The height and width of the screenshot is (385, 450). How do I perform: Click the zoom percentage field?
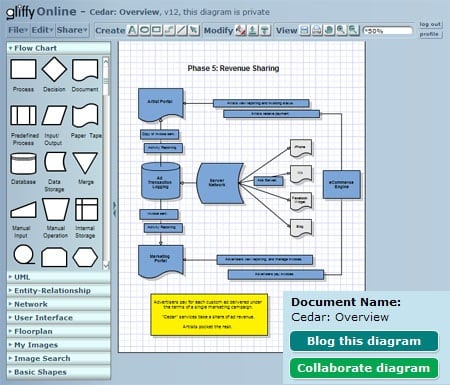(x=388, y=31)
